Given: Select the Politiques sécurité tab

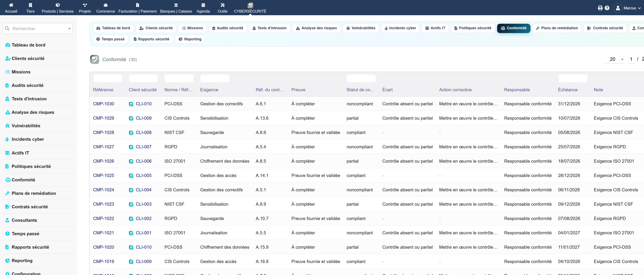Looking at the screenshot, I should click(x=473, y=28).
